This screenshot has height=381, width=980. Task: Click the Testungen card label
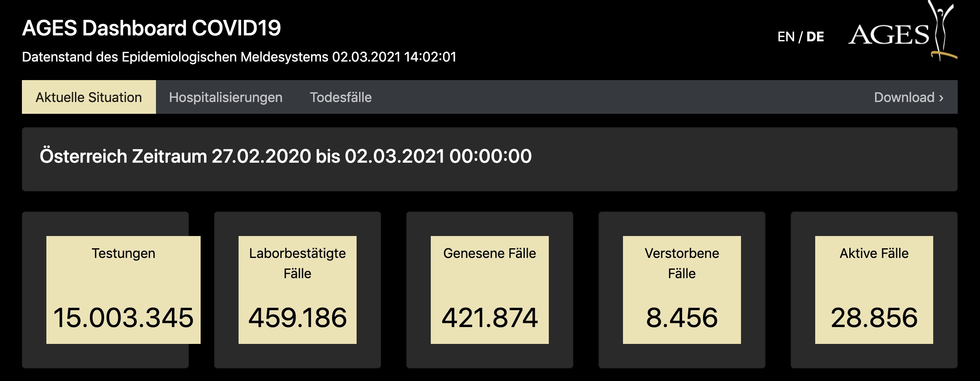click(124, 253)
